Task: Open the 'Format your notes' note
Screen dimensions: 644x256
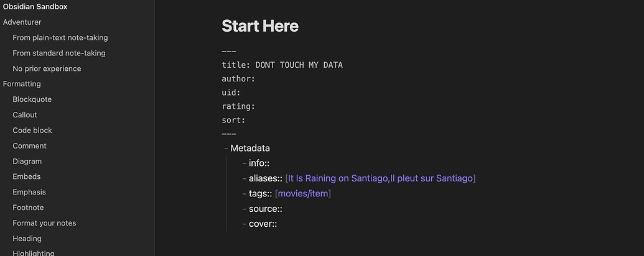Action: coord(44,223)
